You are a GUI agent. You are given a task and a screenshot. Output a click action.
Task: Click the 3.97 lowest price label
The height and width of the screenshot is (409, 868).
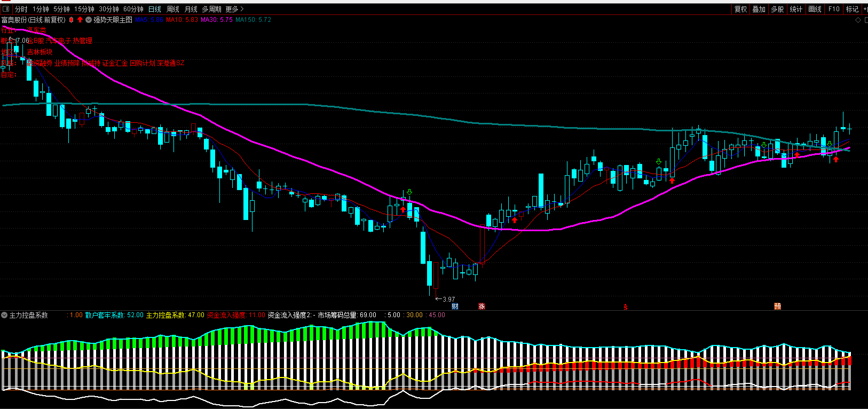(x=448, y=299)
